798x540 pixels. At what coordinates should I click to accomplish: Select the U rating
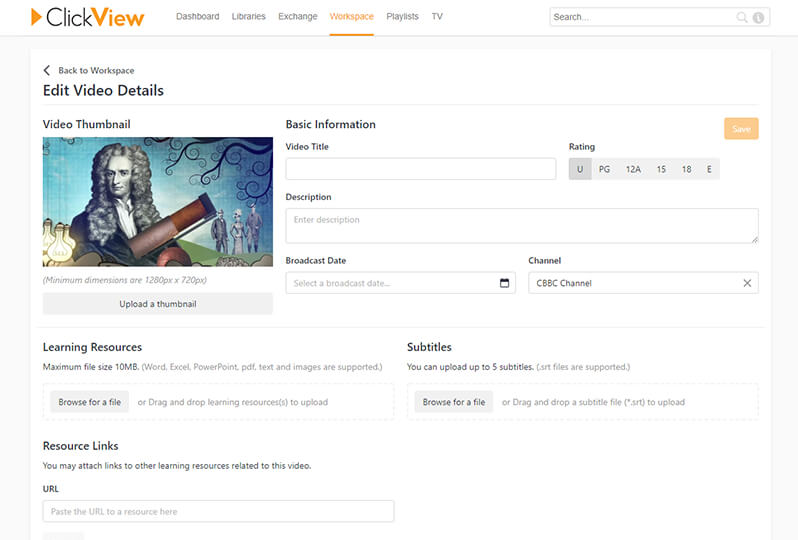pos(580,169)
